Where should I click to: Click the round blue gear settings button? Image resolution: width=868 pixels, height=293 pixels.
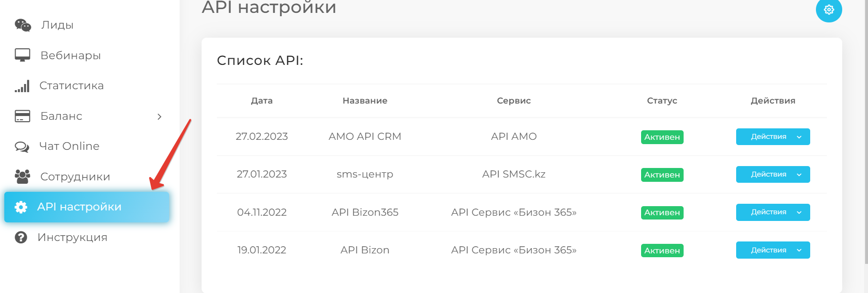[828, 10]
